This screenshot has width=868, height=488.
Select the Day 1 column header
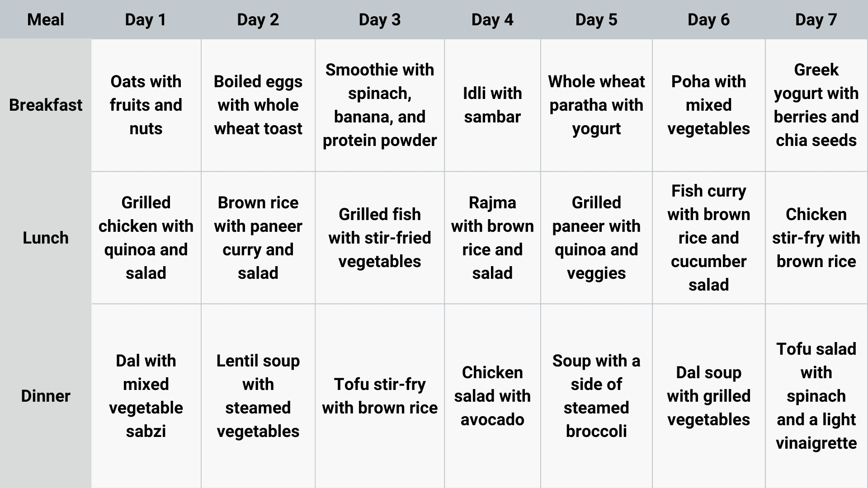pyautogui.click(x=146, y=20)
